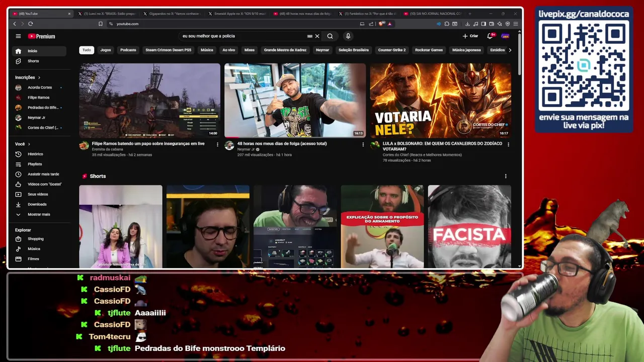644x362 pixels.
Task: Activate voice search microphone
Action: 348,36
